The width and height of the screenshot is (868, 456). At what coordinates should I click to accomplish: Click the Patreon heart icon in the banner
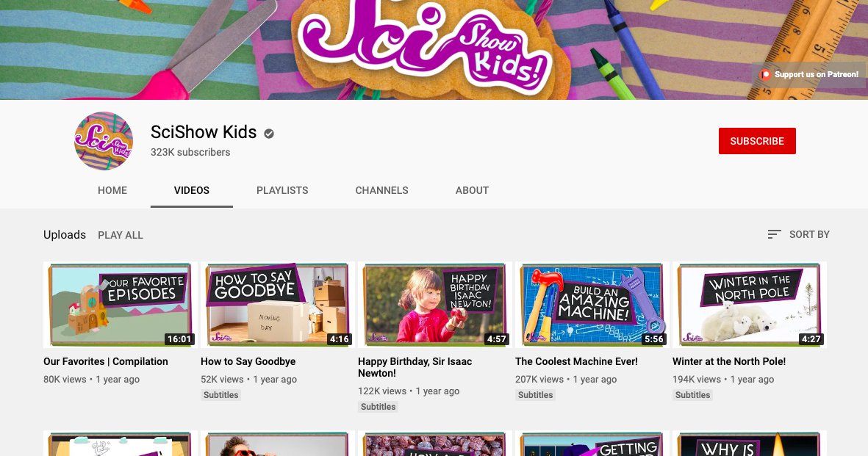pyautogui.click(x=765, y=74)
